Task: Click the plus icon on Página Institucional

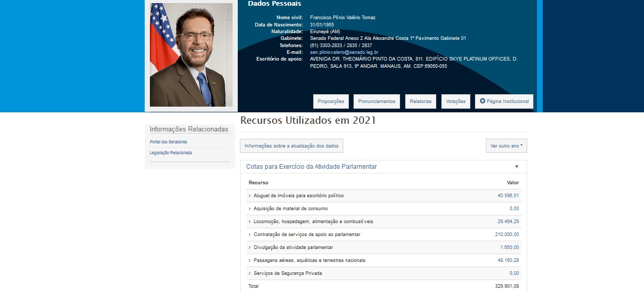Action: (482, 101)
